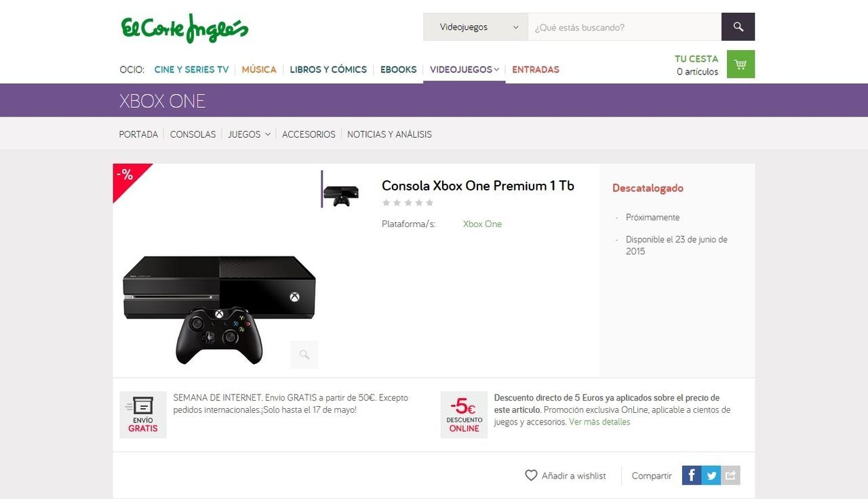The image size is (868, 499).
Task: Click the Xbox One platform link
Action: [482, 224]
